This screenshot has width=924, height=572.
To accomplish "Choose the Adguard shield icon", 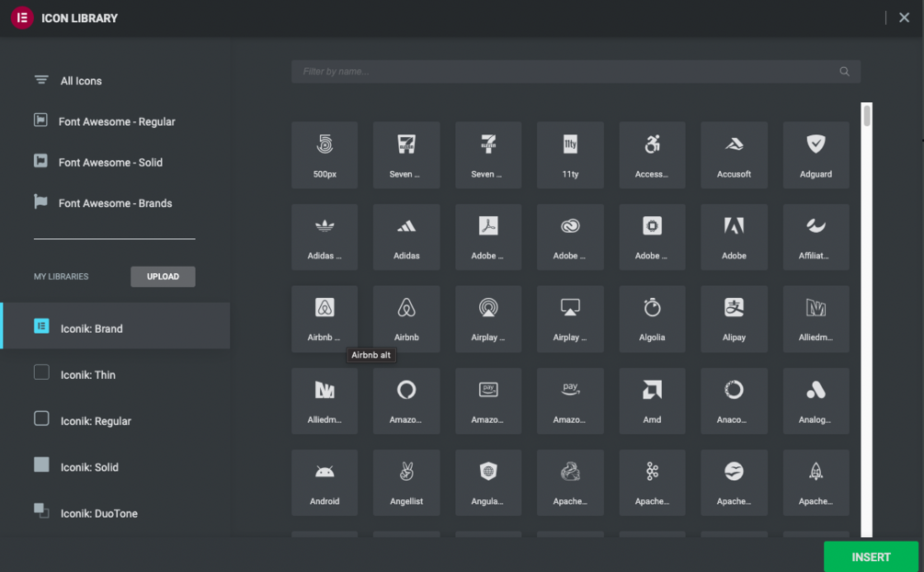I will click(x=816, y=154).
